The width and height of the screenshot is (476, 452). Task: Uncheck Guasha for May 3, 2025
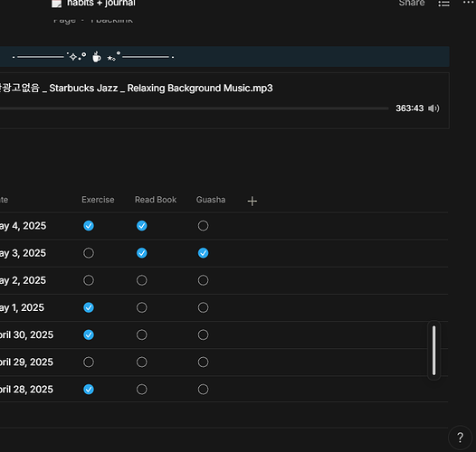coord(203,253)
